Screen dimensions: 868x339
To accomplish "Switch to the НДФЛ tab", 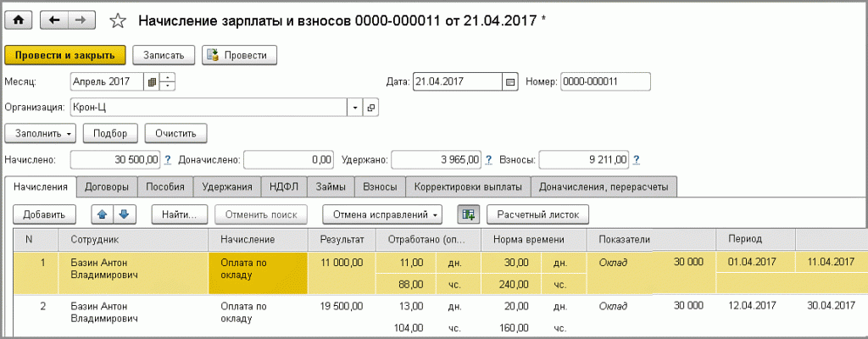I will (285, 187).
